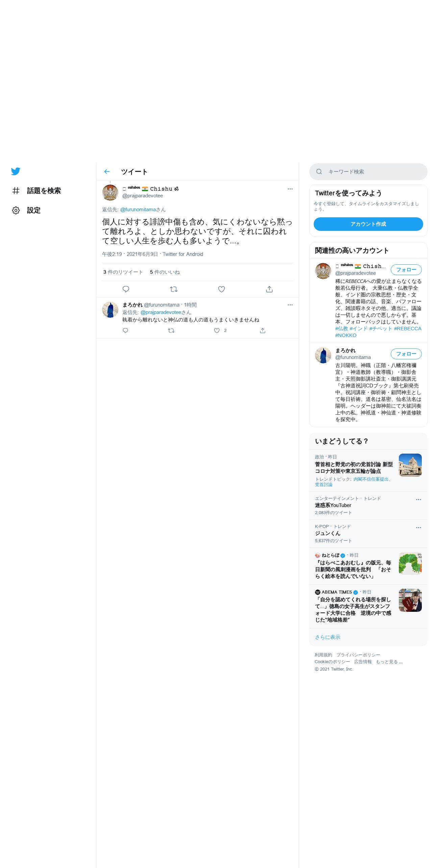This screenshot has height=868, width=434.
Task: Click さらに表示 to show more trends
Action: tap(328, 637)
